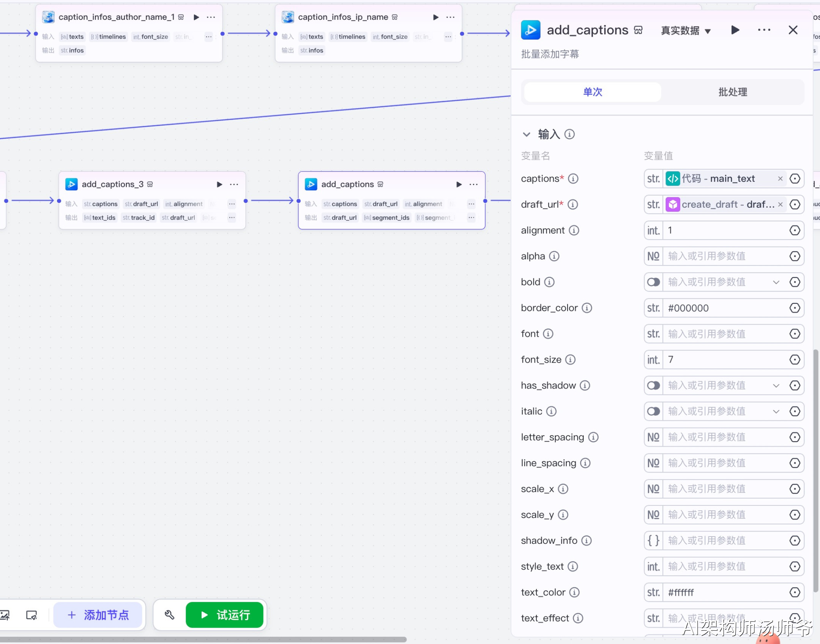This screenshot has height=644, width=820.
Task: Run the add_captions panel play button
Action: [735, 30]
